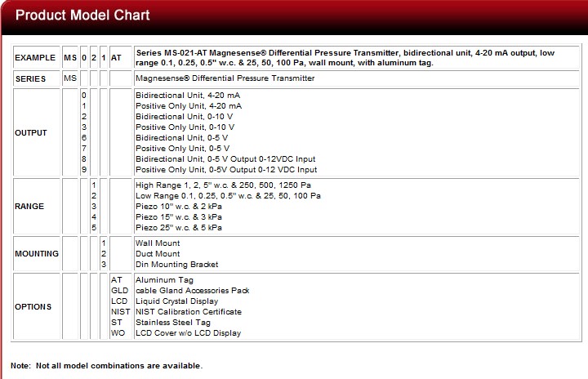Screen dimensions: 588x379
Task: Click 'Piezo 10" w.c. & 2 kPa' range
Action: [179, 207]
